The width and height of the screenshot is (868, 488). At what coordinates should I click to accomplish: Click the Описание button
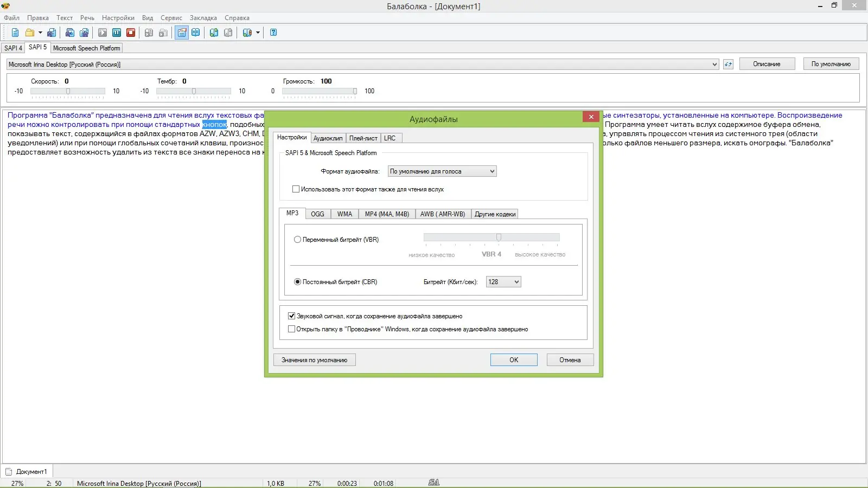(767, 64)
